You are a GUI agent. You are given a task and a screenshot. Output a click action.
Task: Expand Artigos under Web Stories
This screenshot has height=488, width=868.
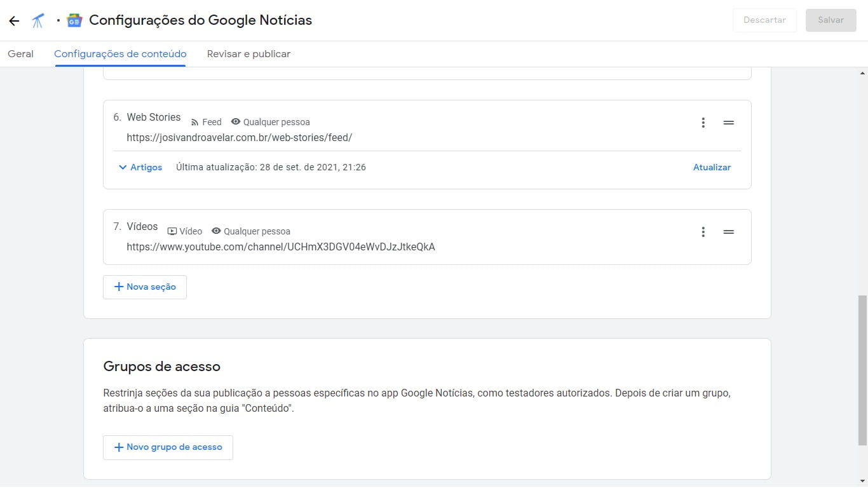click(x=140, y=168)
